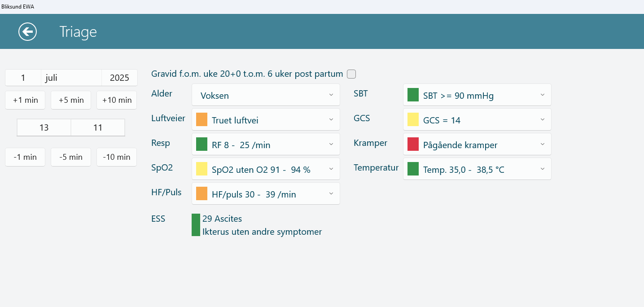Open the Resp rate dropdown
The height and width of the screenshot is (307, 644).
tap(266, 145)
